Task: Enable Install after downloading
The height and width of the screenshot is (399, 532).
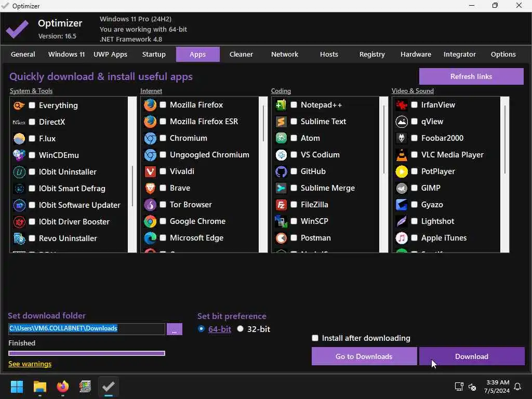Action: tap(315, 338)
